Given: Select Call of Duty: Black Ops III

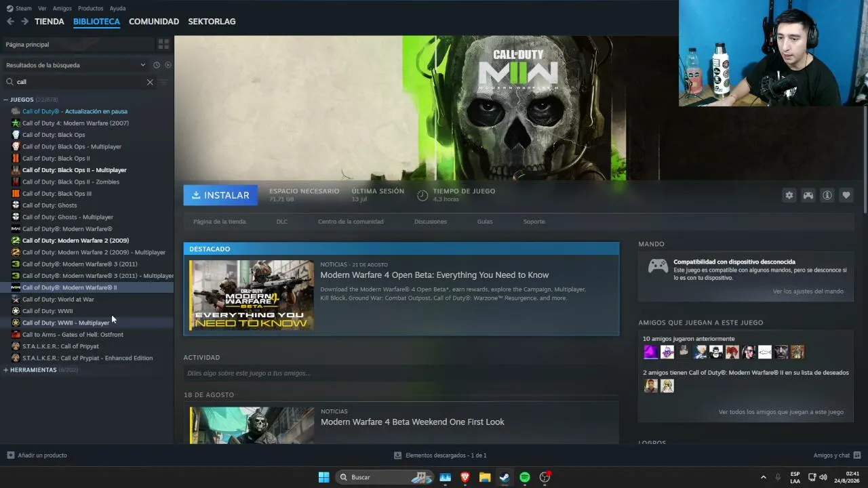Looking at the screenshot, I should pyautogui.click(x=57, y=194).
